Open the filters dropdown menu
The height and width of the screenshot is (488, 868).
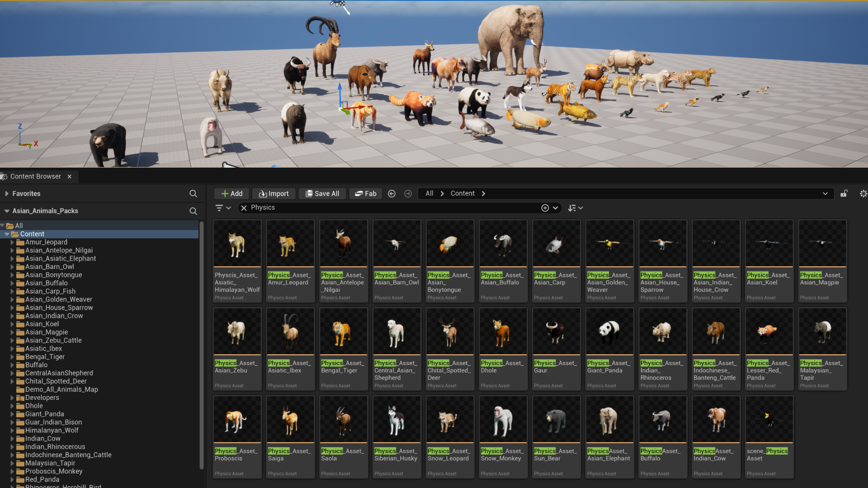(223, 208)
